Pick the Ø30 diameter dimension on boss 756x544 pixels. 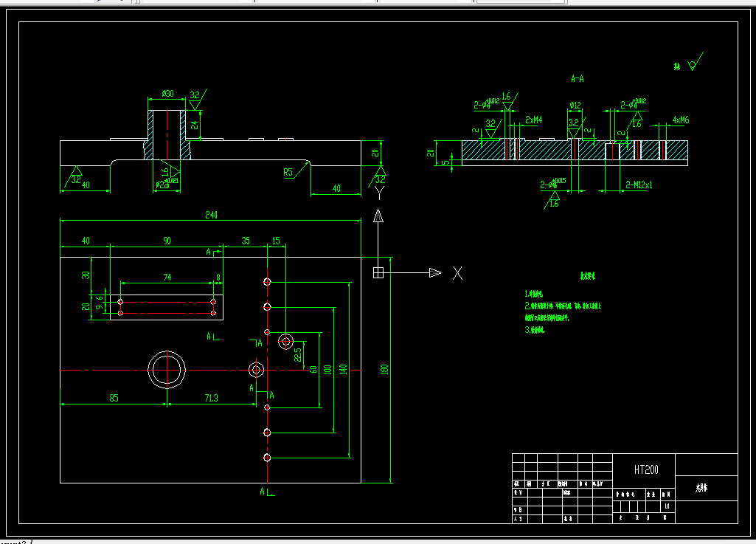pos(167,93)
